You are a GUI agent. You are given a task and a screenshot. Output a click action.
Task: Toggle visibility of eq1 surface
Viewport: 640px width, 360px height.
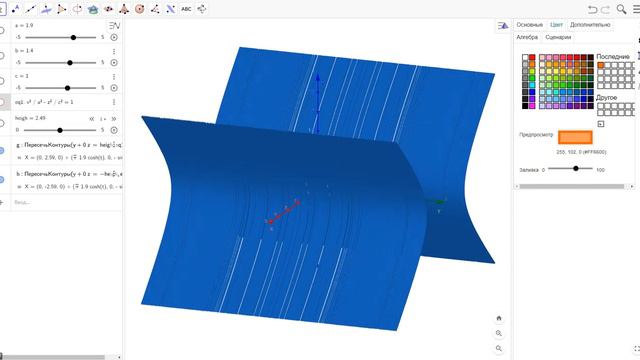[2, 102]
